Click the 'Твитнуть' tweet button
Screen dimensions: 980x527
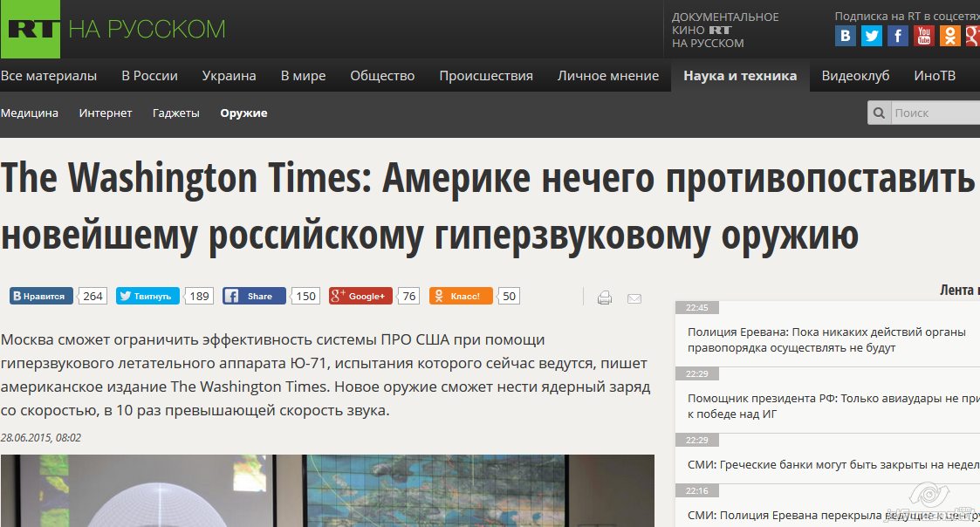(147, 296)
